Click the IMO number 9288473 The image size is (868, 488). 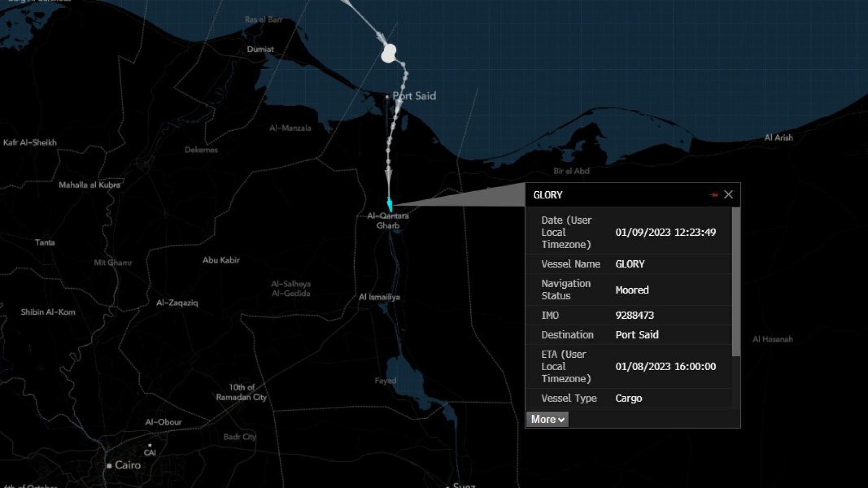(634, 315)
